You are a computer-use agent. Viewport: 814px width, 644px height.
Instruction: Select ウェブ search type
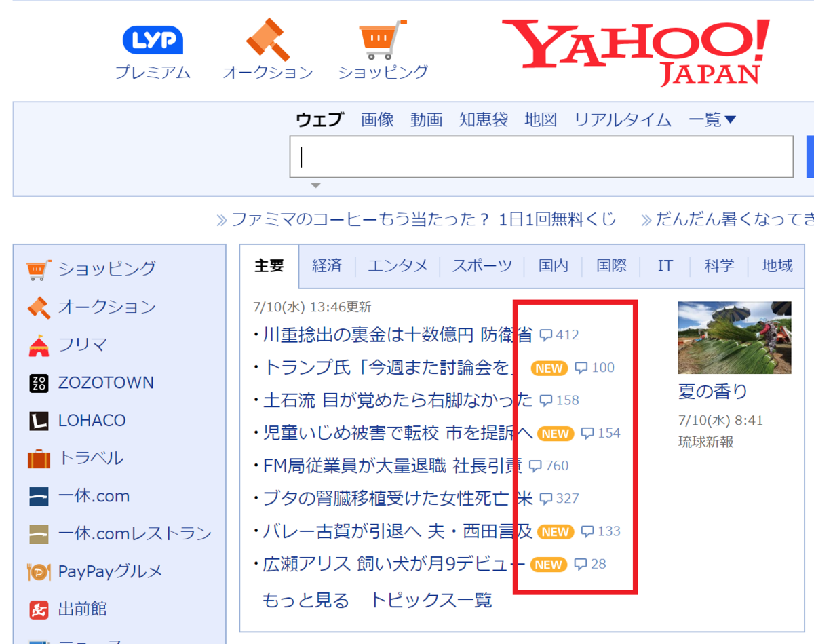click(x=319, y=120)
